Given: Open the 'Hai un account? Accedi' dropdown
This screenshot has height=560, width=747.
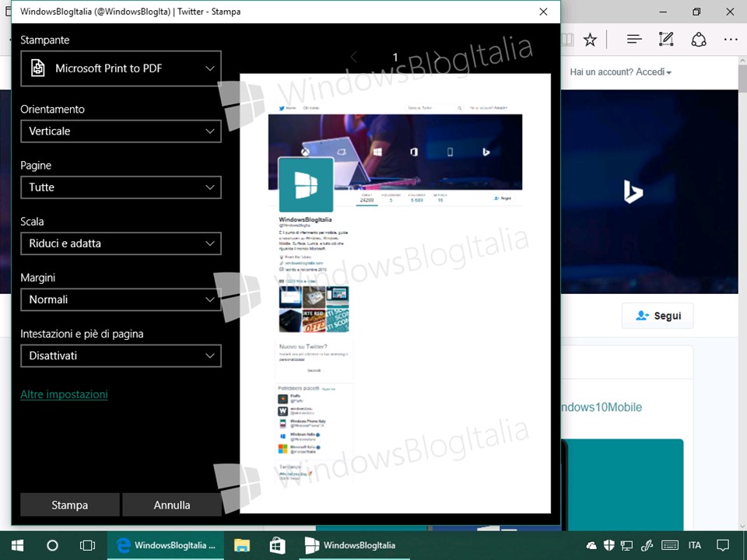Looking at the screenshot, I should click(x=620, y=72).
